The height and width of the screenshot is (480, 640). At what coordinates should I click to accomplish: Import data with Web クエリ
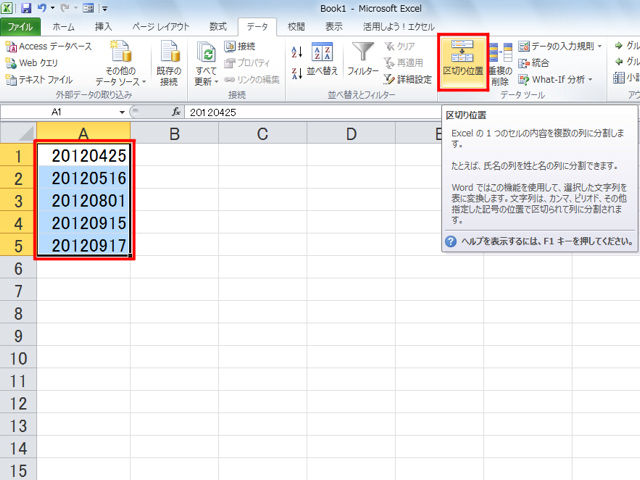(32, 63)
